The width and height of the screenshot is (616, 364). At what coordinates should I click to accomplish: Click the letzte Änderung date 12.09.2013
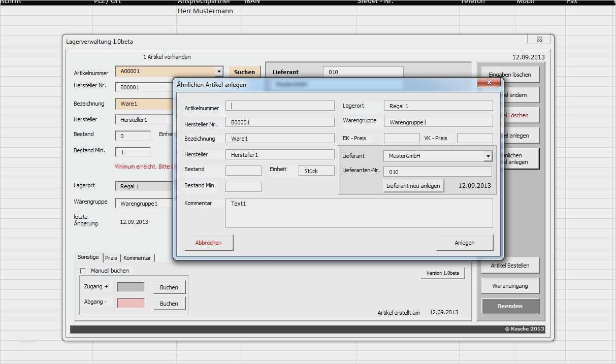(134, 222)
